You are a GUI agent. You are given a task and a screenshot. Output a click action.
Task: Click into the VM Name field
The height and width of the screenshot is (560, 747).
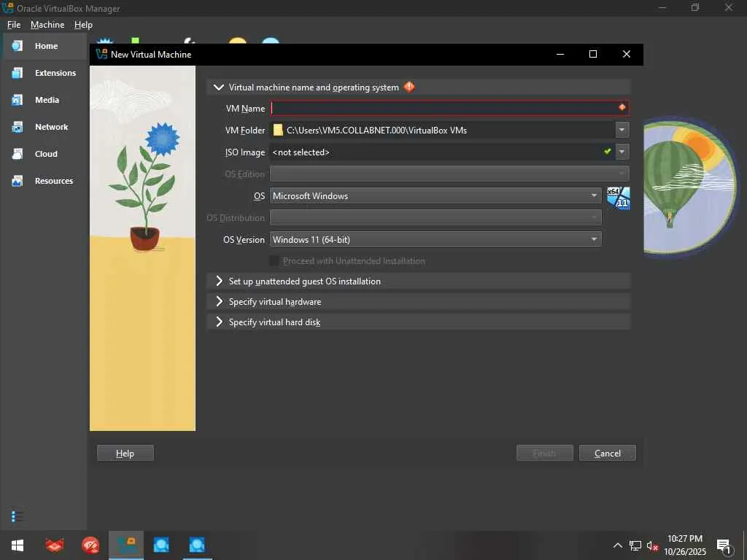tap(449, 108)
